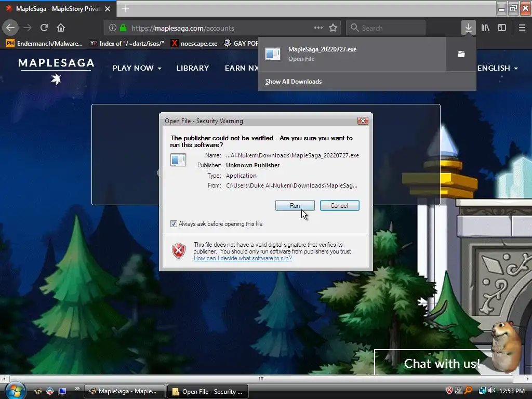Screen dimensions: 532x399
Task: Click the orange magnifier tray icon
Action: pyautogui.click(x=468, y=391)
